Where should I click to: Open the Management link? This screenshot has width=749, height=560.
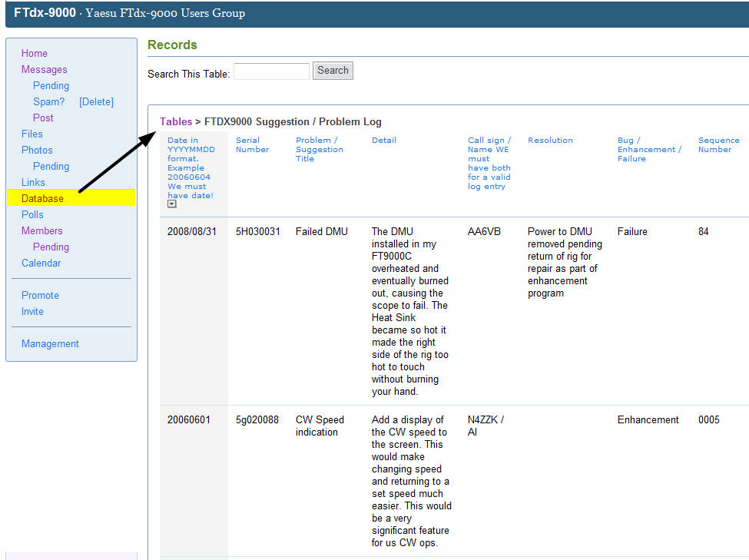(x=50, y=343)
